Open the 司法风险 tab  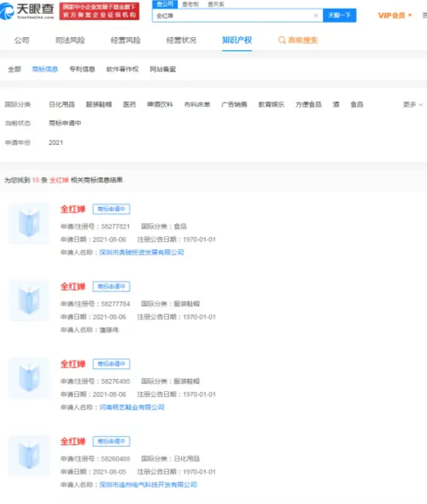70,41
